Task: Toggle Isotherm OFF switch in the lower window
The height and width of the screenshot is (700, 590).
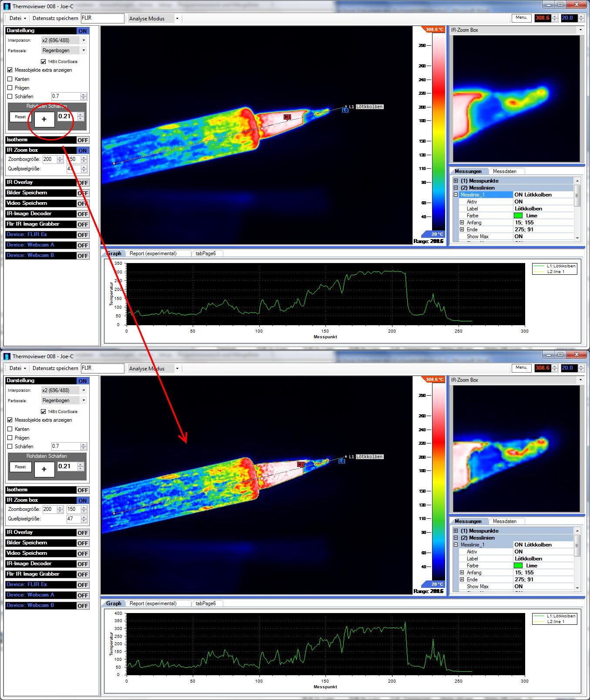Action: point(83,490)
